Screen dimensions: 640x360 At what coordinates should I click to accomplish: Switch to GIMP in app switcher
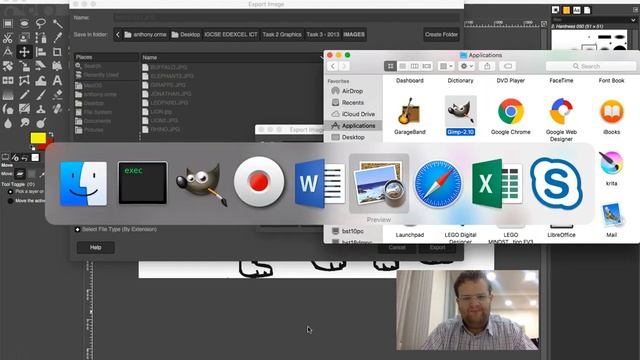pyautogui.click(x=201, y=183)
